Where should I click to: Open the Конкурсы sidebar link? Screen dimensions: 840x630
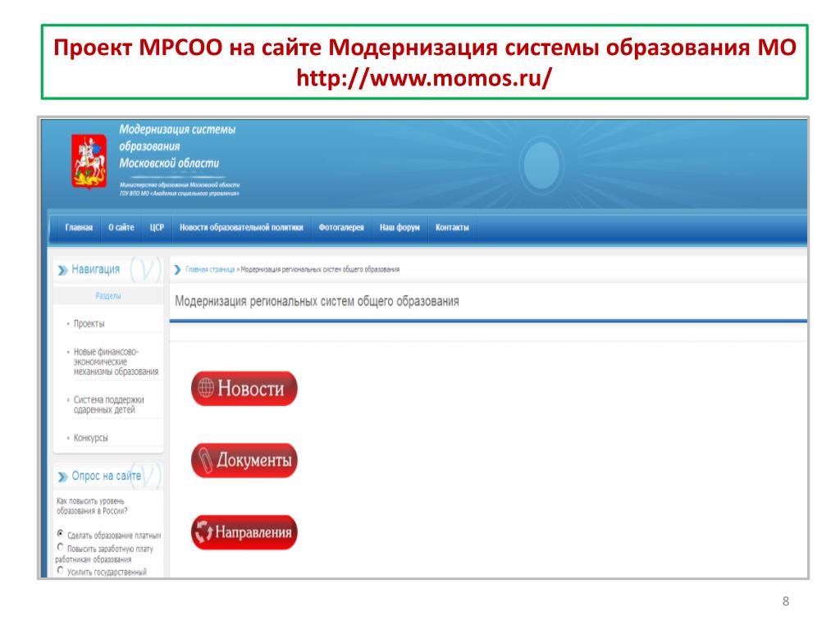click(90, 438)
